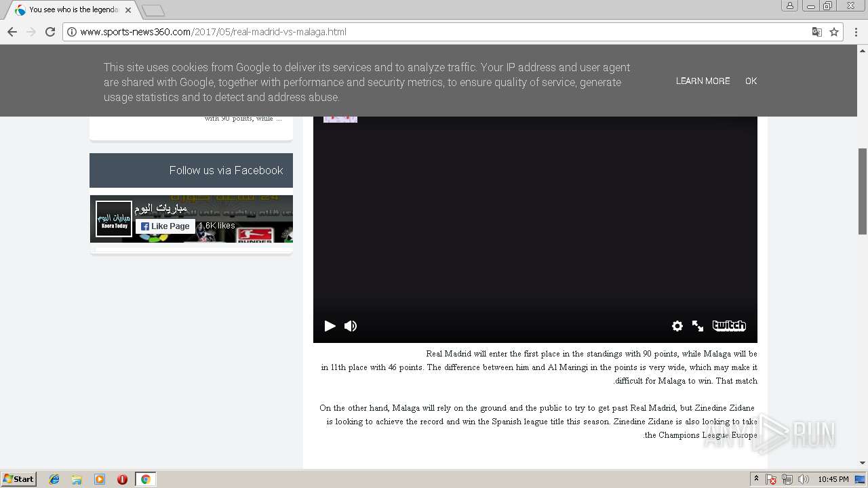Viewport: 868px width, 488px height.
Task: Bookmark this page with star
Action: (834, 32)
